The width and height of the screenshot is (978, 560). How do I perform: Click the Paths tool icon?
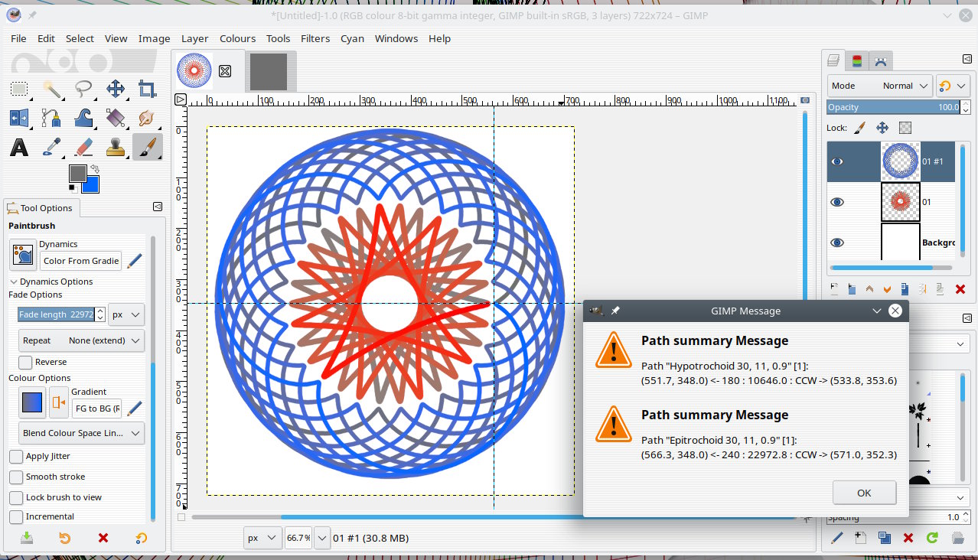(x=51, y=118)
